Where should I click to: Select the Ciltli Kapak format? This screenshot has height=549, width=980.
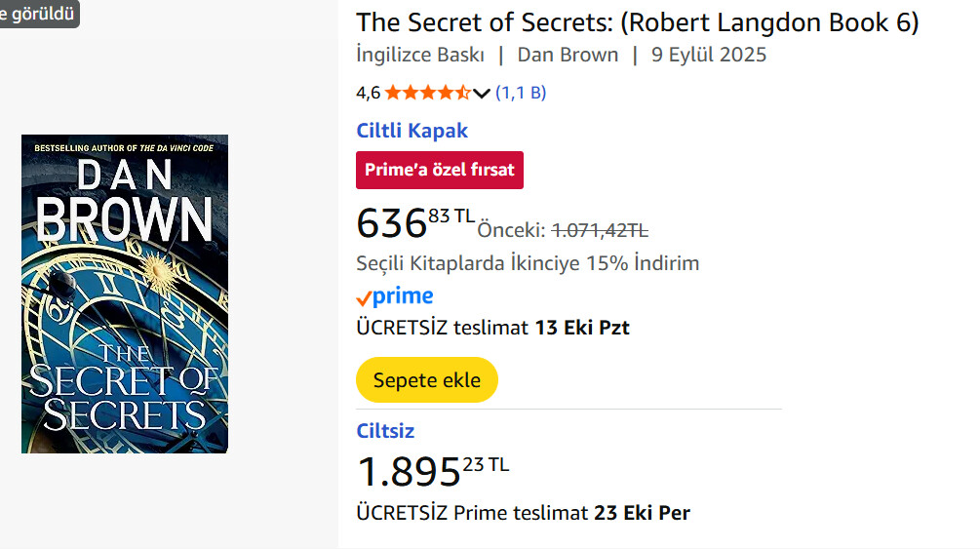pyautogui.click(x=412, y=131)
